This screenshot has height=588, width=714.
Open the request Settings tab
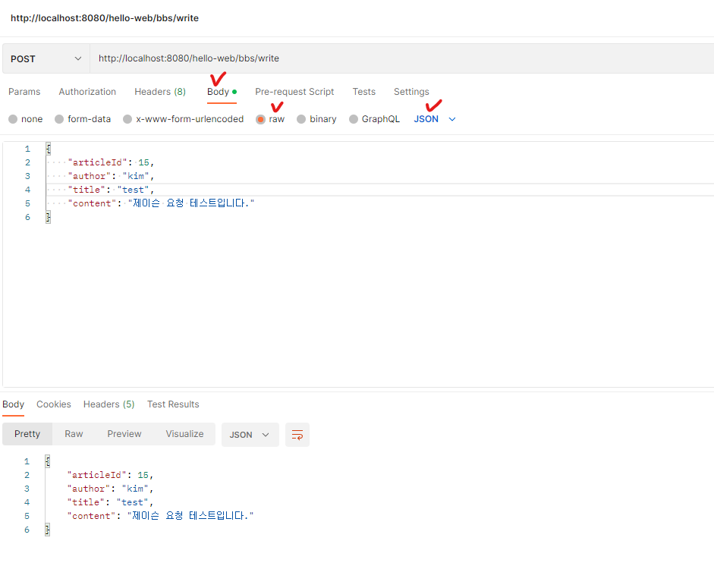411,92
